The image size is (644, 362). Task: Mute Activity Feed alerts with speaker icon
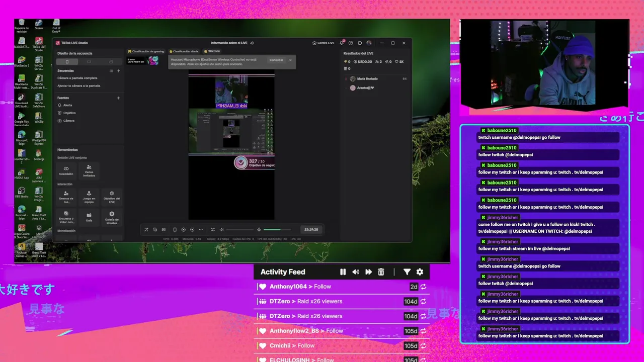tap(356, 272)
